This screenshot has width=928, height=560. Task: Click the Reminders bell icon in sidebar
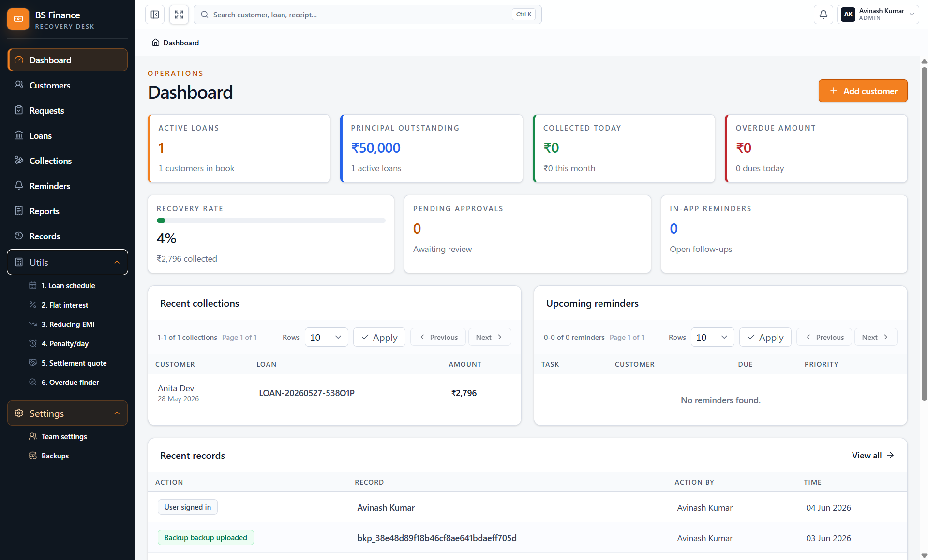19,186
